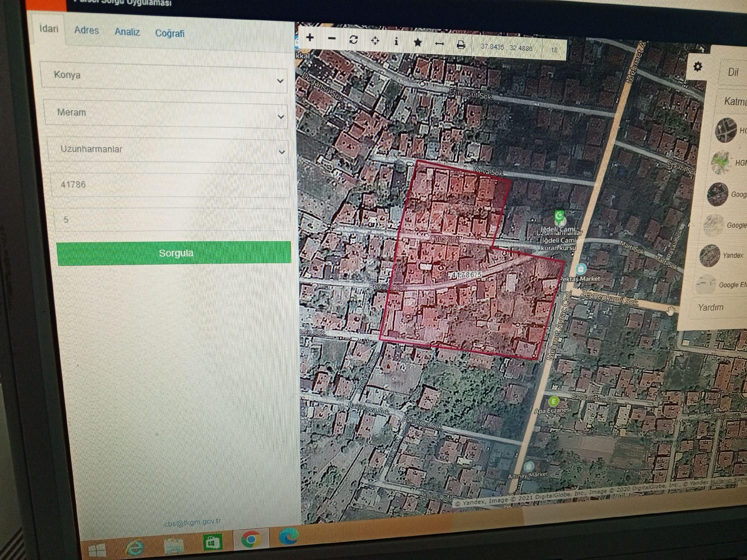Open the Dil language option
747x560 pixels.
733,72
